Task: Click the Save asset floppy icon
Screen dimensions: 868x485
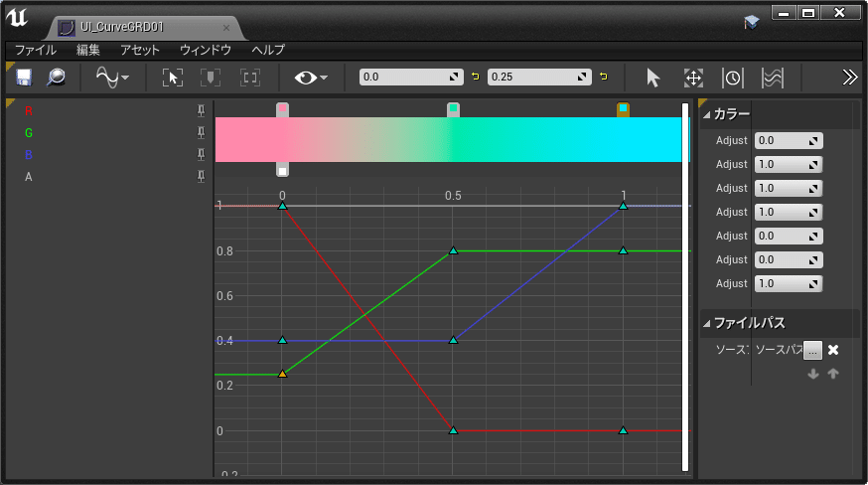Action: click(x=24, y=78)
